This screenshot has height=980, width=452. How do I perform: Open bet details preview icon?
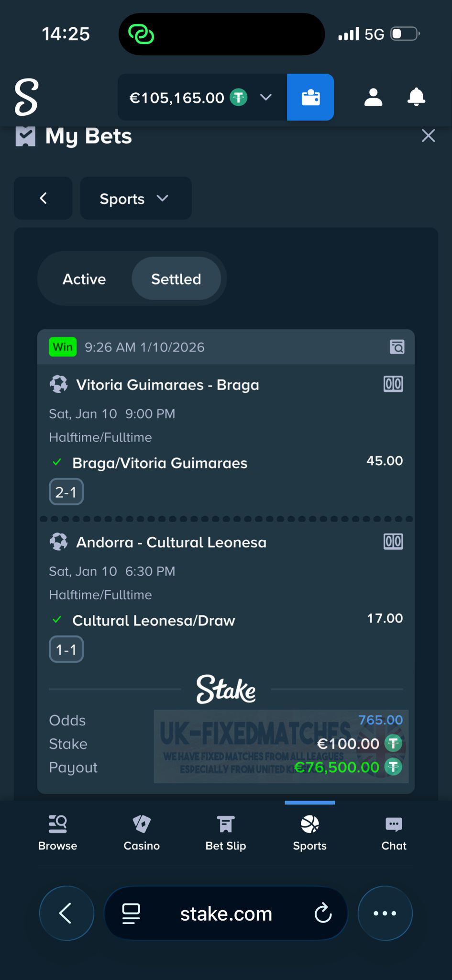click(397, 347)
